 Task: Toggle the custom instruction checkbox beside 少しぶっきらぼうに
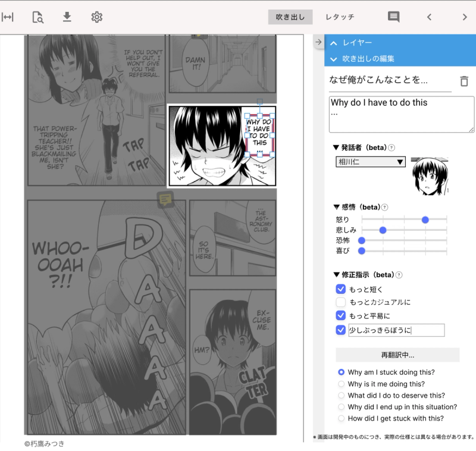[x=340, y=330]
